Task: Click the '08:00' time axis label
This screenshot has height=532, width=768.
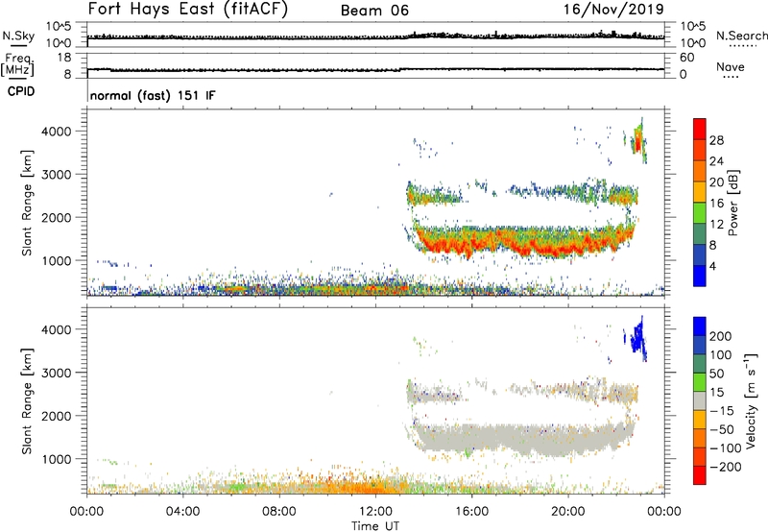Action: coord(278,512)
